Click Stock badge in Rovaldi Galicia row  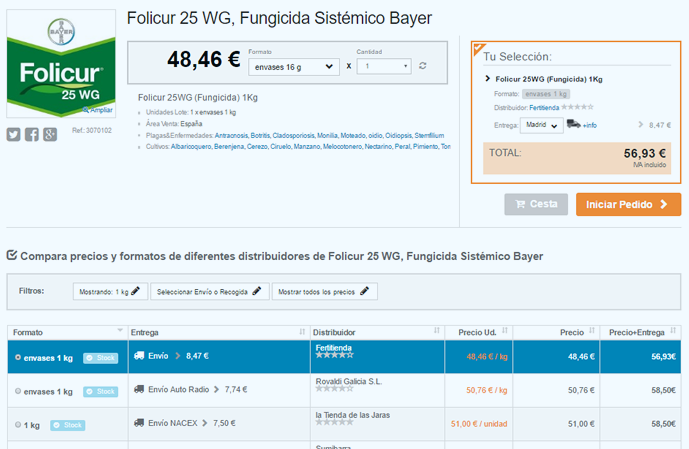[101, 391]
